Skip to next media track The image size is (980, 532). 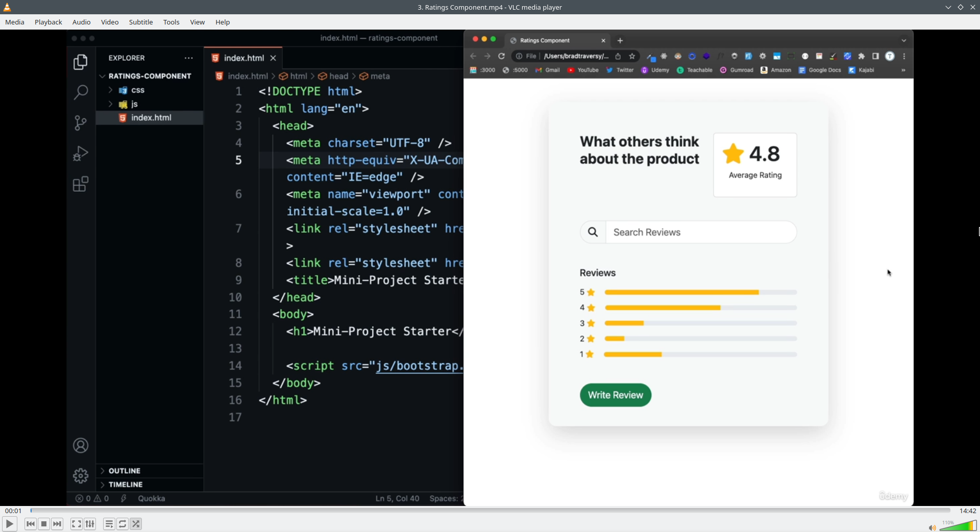(57, 524)
